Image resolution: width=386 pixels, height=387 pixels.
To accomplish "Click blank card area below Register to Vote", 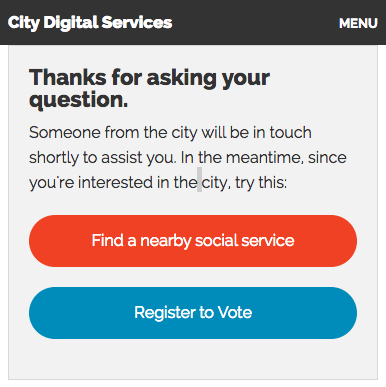I will 193,359.
